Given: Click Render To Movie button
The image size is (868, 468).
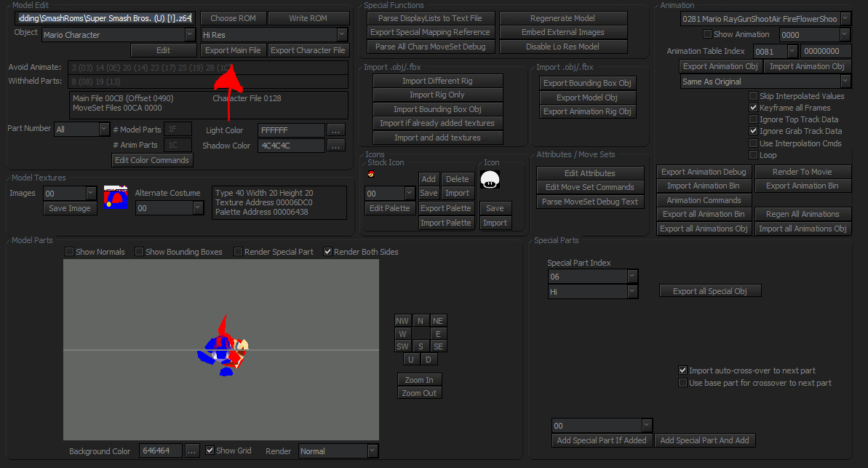Looking at the screenshot, I should (x=802, y=172).
